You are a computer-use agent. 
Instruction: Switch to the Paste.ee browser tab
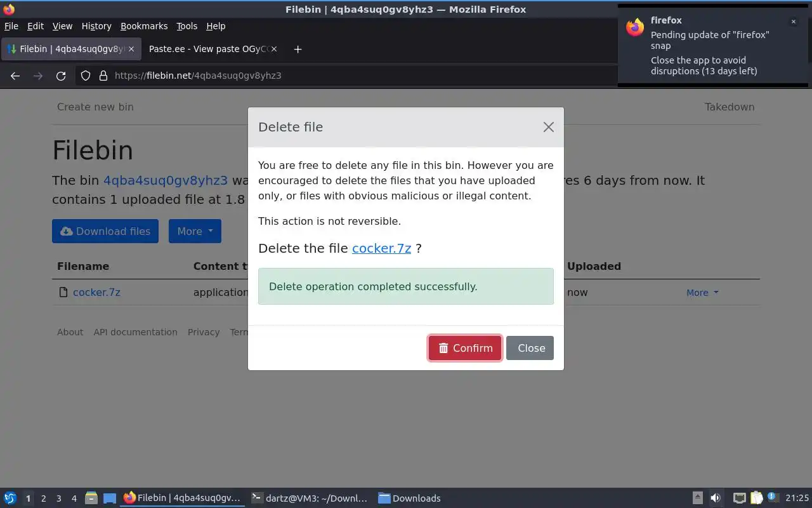212,49
